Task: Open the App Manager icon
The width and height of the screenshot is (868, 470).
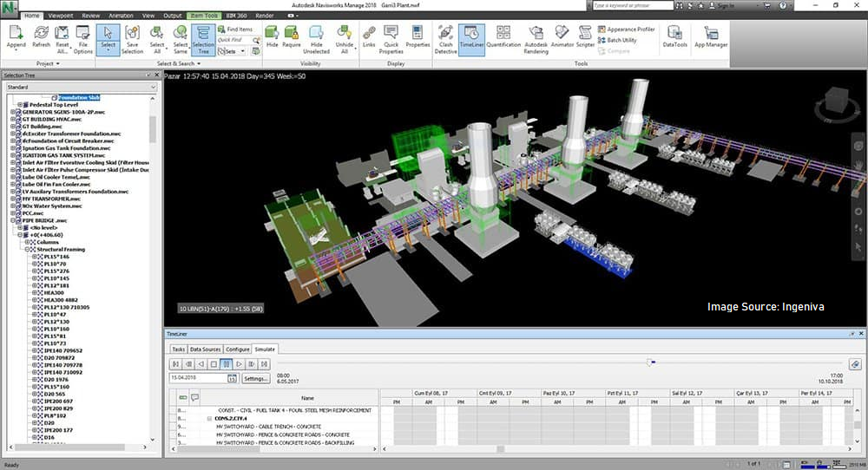Action: point(711,35)
